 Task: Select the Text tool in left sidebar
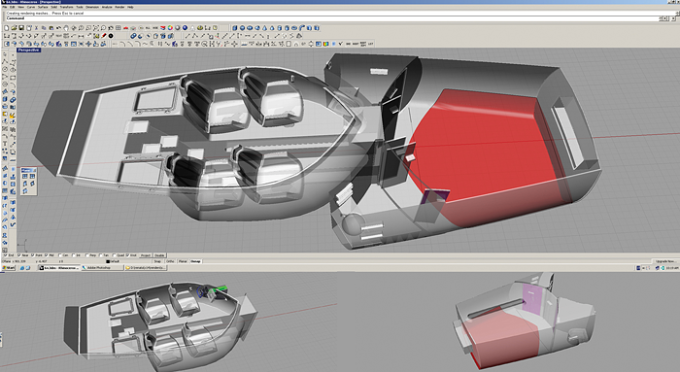tap(5, 144)
